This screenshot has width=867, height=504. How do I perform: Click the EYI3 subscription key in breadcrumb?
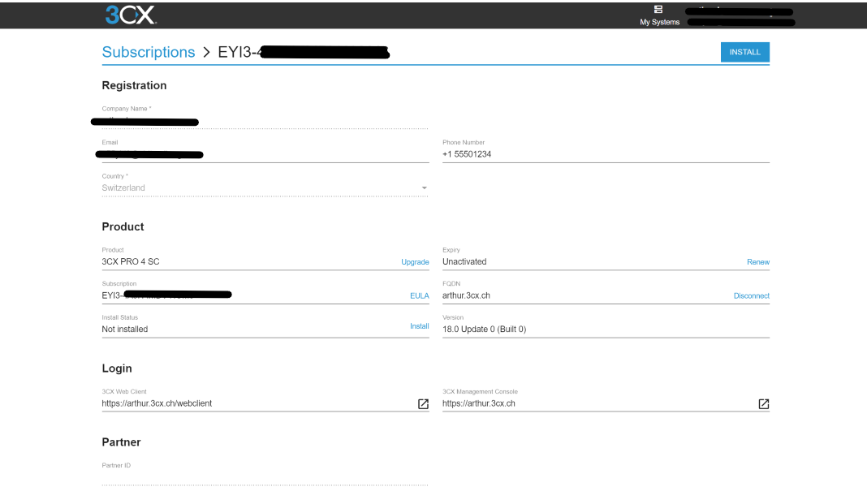(x=304, y=52)
